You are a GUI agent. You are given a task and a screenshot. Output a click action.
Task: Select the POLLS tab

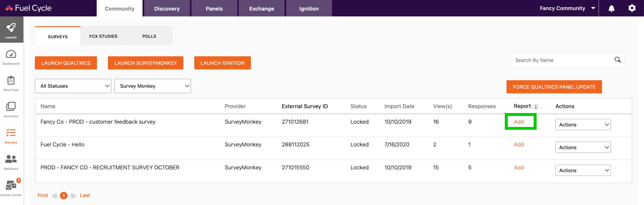point(149,36)
